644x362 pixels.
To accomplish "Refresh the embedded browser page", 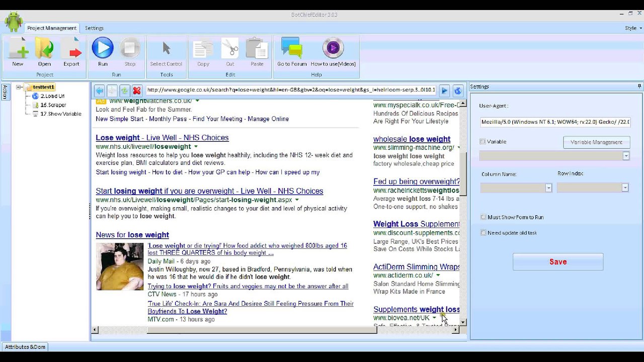I will click(x=124, y=90).
